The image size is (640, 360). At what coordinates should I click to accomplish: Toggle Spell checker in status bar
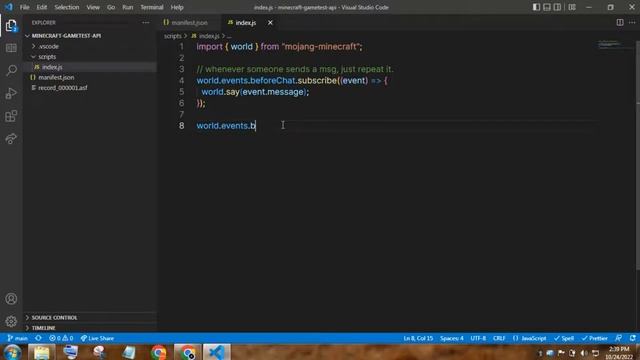click(564, 338)
